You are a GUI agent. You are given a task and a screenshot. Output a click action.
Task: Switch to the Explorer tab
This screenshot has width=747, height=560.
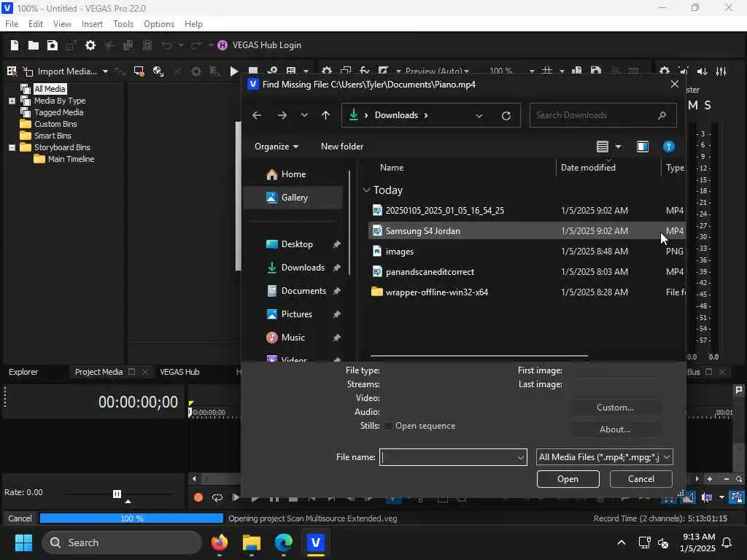(x=23, y=372)
